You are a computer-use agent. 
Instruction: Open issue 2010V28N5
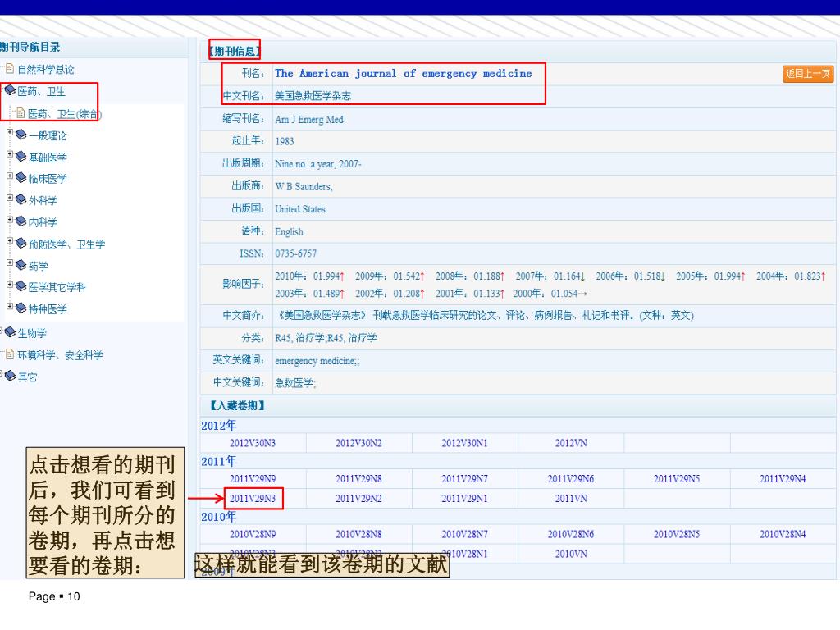(x=677, y=535)
